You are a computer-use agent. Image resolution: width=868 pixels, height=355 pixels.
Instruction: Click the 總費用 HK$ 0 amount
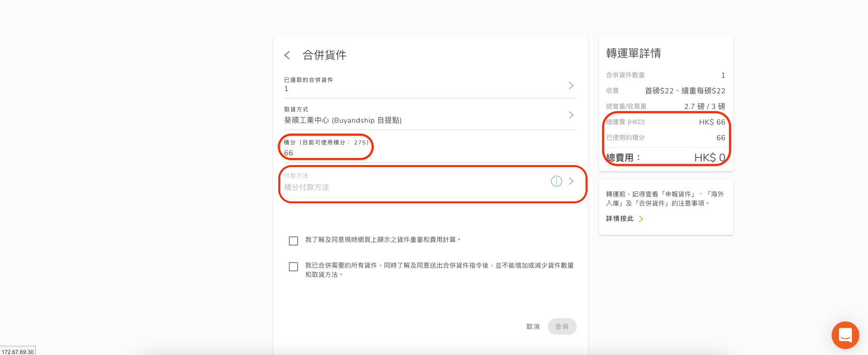coord(709,158)
